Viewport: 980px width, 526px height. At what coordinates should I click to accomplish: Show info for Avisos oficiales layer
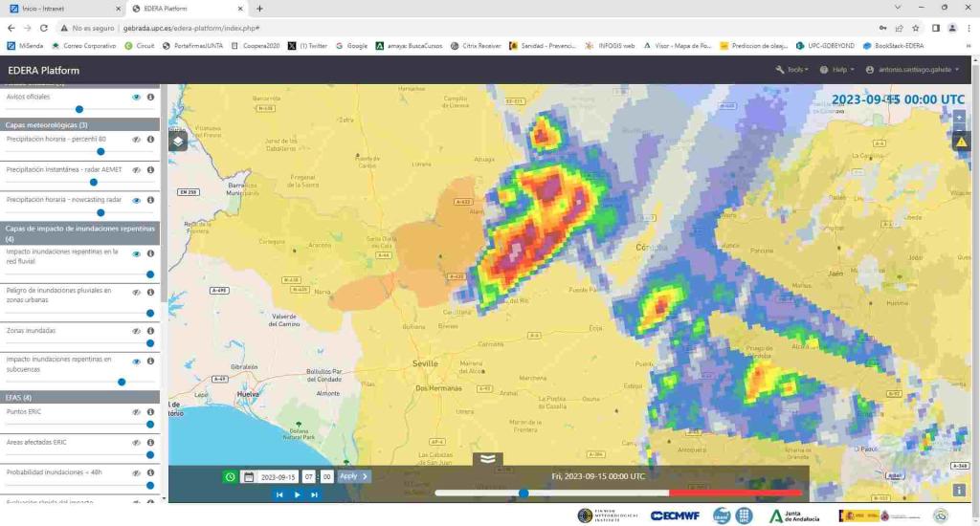pyautogui.click(x=150, y=98)
